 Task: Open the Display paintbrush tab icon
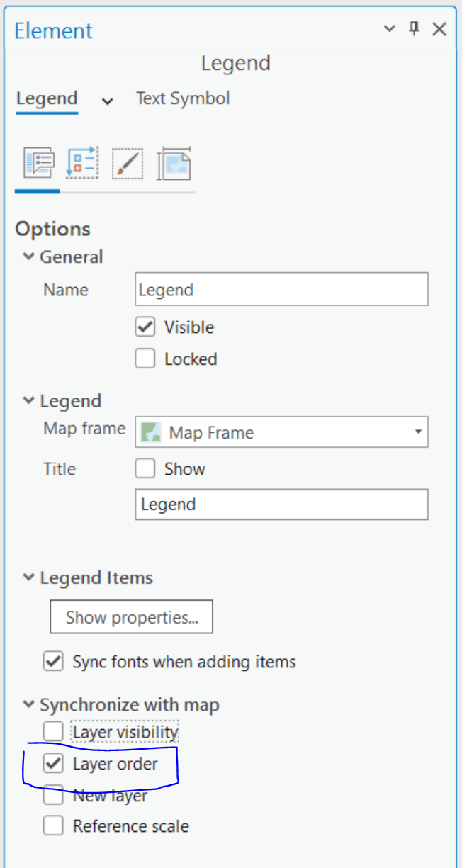(x=128, y=164)
